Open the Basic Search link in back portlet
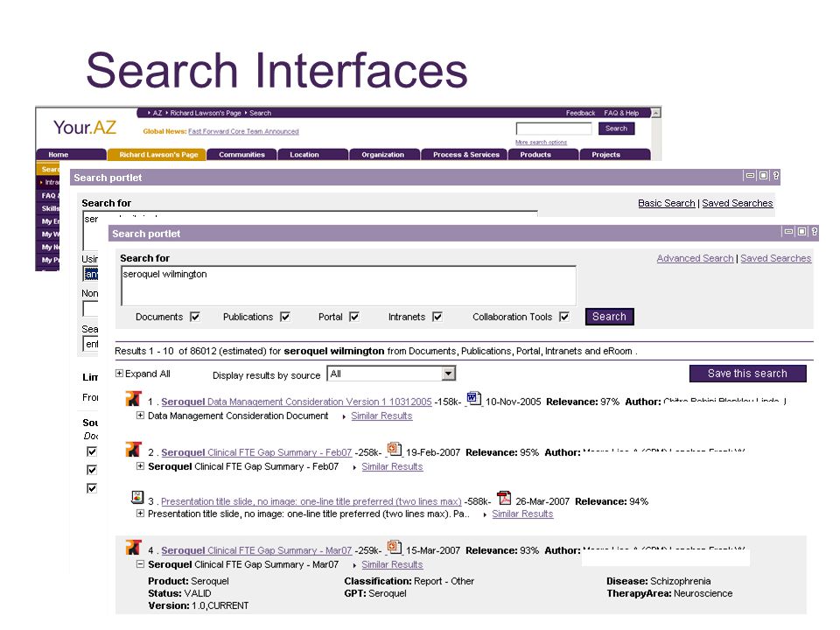This screenshot has height=630, width=840. 667,203
